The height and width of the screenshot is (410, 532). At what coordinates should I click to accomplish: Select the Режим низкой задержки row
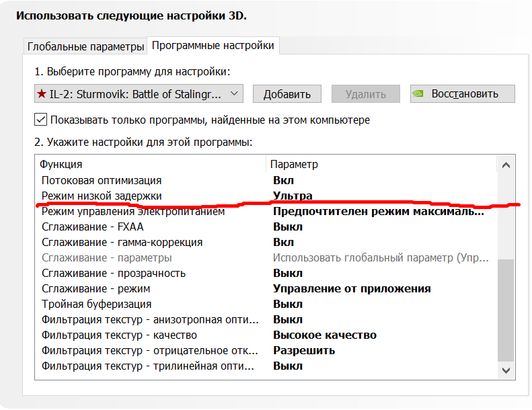pos(266,196)
